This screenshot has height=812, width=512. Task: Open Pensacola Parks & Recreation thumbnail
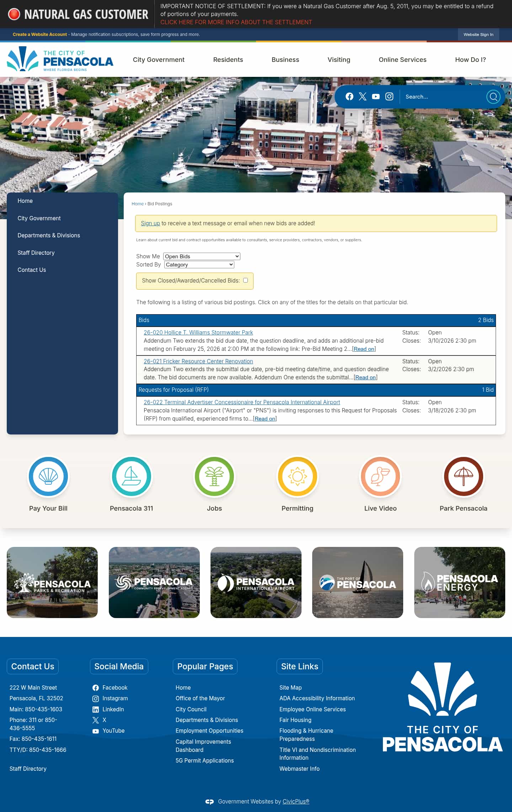pyautogui.click(x=52, y=582)
